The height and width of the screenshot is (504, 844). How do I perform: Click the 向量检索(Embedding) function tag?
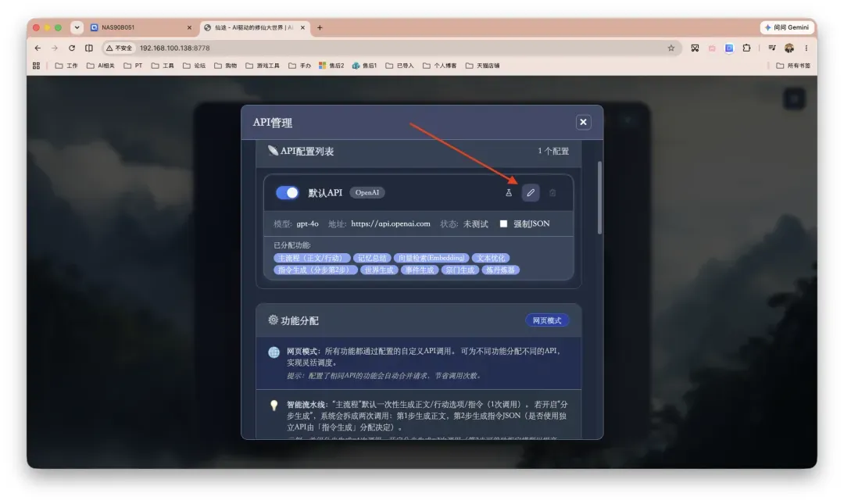(431, 258)
